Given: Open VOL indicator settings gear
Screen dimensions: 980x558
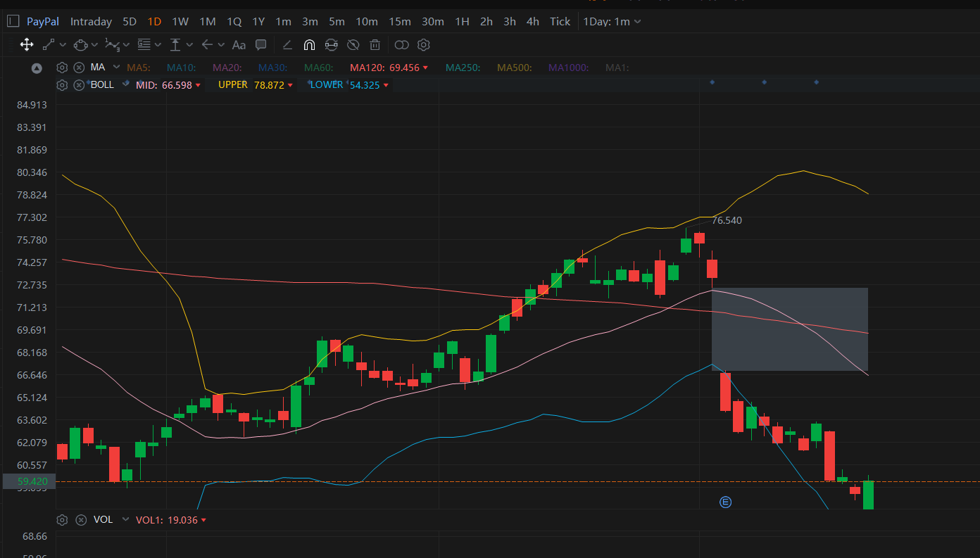Looking at the screenshot, I should (62, 519).
